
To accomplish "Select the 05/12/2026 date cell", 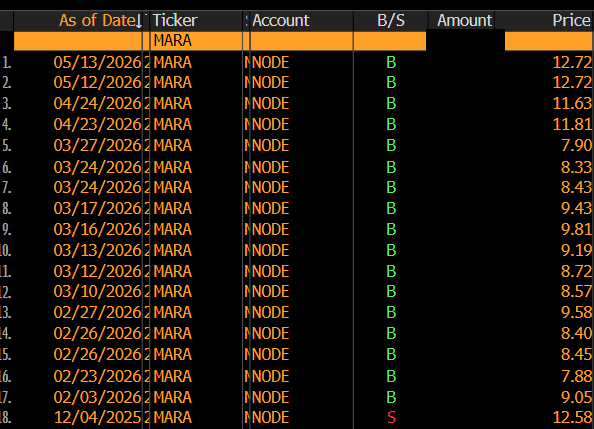I will coord(97,82).
